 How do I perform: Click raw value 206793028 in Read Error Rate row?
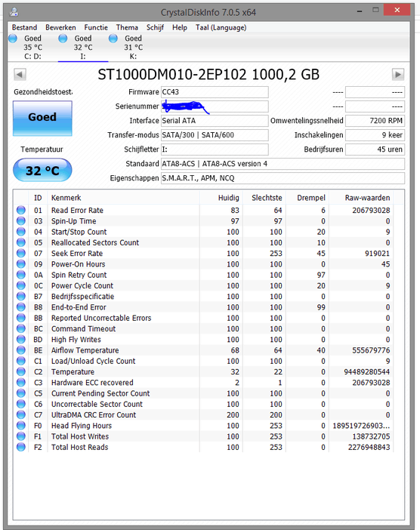point(371,210)
